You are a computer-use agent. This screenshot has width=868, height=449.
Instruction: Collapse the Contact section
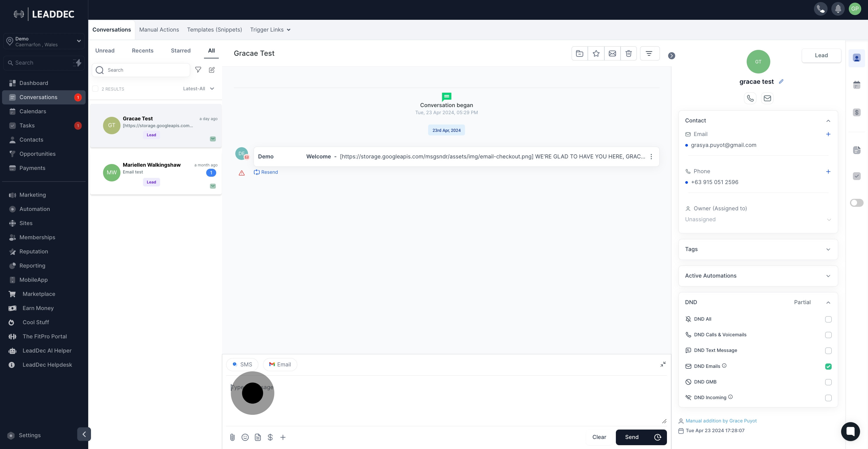[x=828, y=121]
